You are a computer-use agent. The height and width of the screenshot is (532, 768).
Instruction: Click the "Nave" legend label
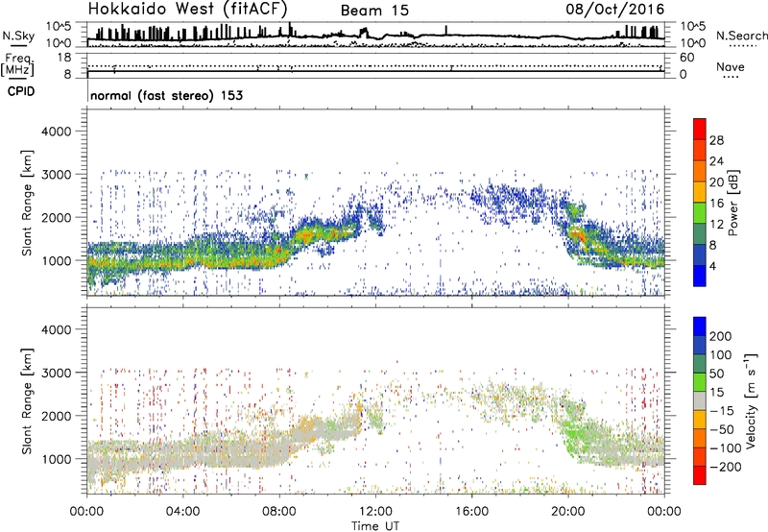click(x=731, y=67)
